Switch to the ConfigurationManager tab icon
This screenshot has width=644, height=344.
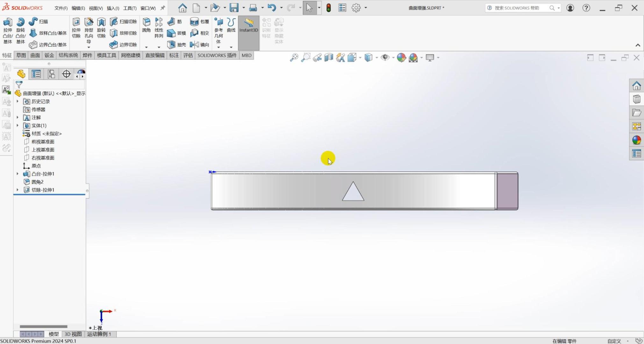51,74
